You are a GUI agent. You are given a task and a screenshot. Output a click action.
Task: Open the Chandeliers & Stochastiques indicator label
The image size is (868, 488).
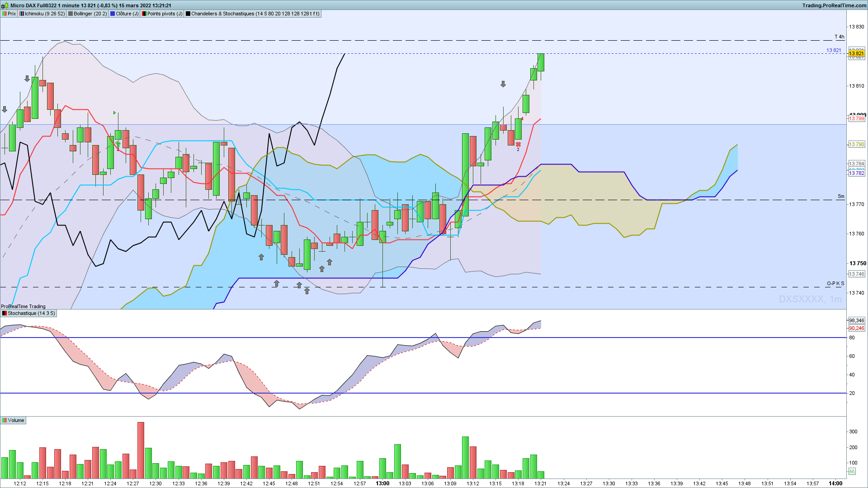pyautogui.click(x=252, y=14)
